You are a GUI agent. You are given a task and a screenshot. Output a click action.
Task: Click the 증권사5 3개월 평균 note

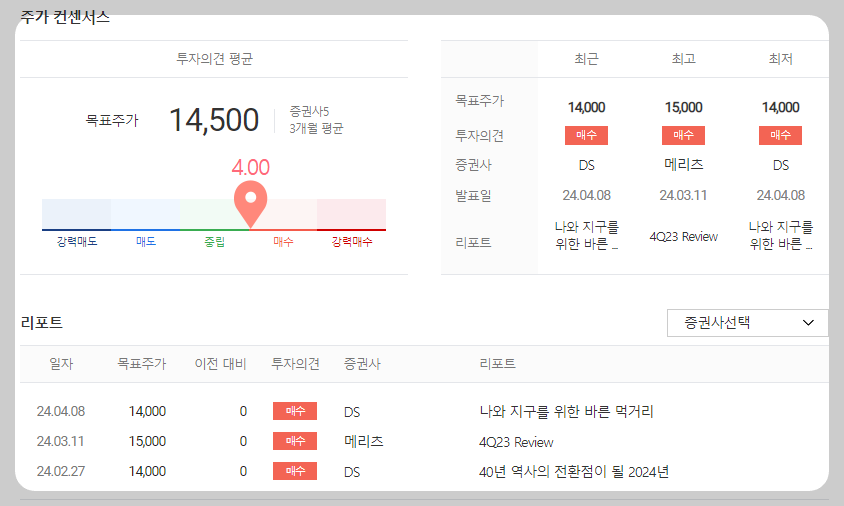pyautogui.click(x=316, y=120)
